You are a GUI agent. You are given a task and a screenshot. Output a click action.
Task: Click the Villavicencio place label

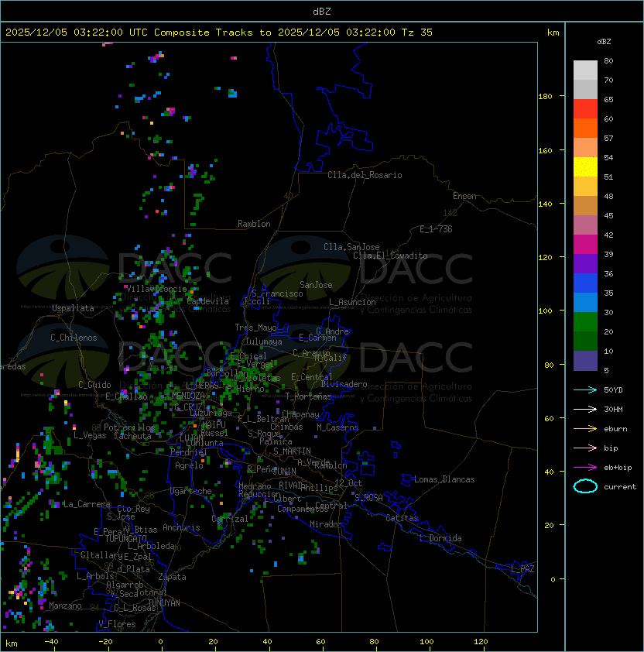tap(156, 289)
